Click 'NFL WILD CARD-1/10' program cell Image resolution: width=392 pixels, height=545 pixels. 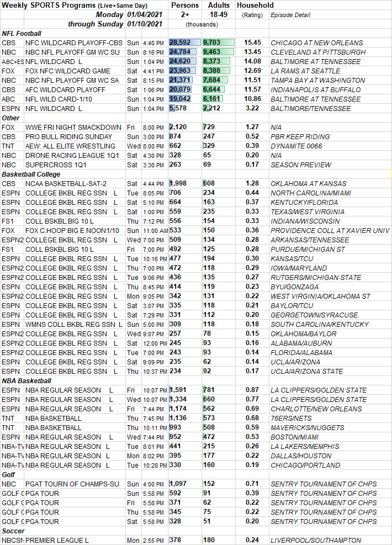click(59, 99)
